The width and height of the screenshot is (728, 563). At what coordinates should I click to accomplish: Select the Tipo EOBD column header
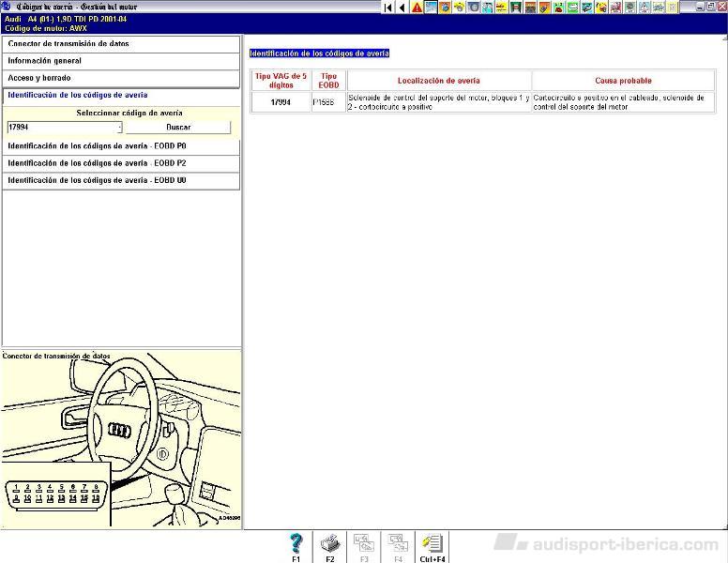tap(328, 81)
